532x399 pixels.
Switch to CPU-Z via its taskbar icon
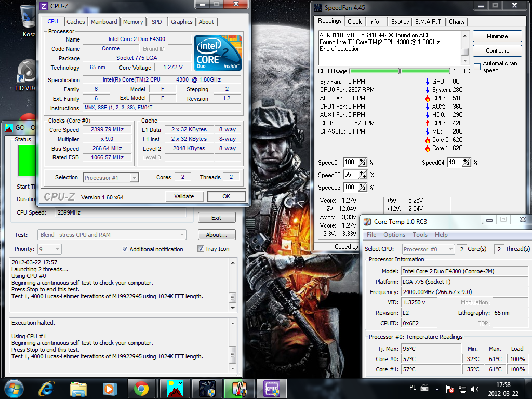coord(271,389)
